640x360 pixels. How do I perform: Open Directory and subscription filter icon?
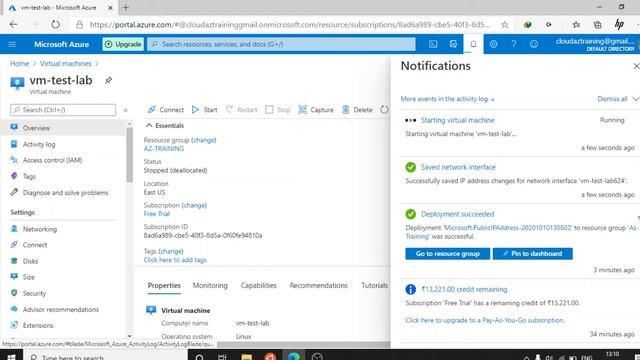click(453, 44)
